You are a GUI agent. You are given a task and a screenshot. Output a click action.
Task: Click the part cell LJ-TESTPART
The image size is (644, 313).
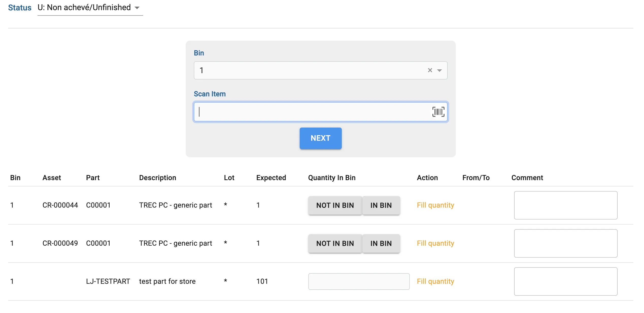point(108,281)
